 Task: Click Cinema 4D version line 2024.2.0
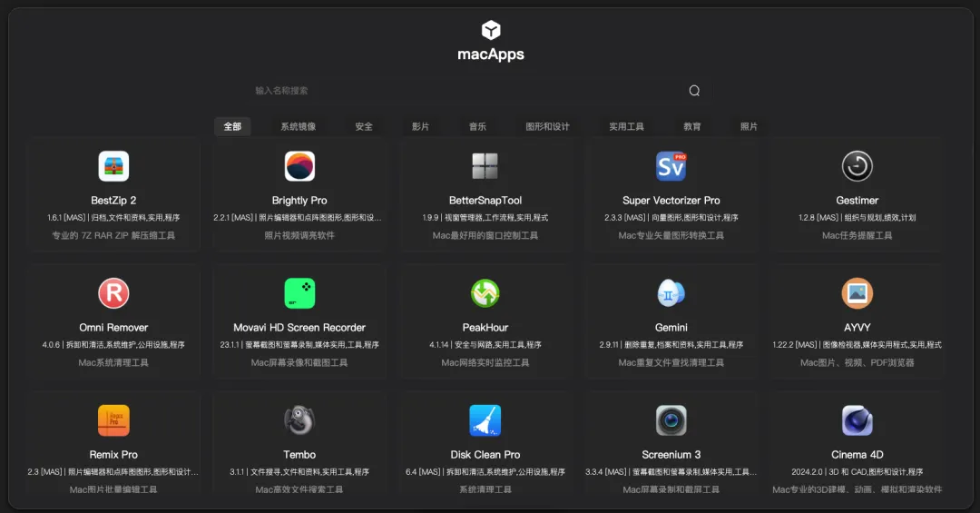coord(857,472)
